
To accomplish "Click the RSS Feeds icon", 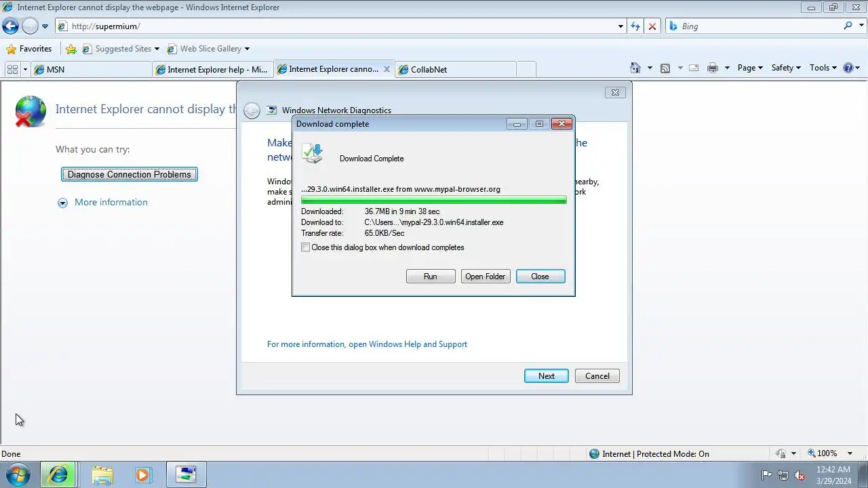I will pyautogui.click(x=665, y=68).
